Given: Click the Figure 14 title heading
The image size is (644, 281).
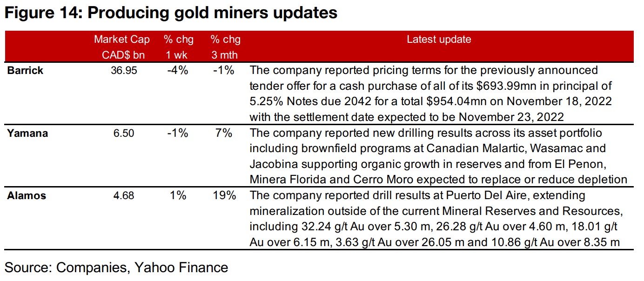Looking at the screenshot, I should pos(171,13).
